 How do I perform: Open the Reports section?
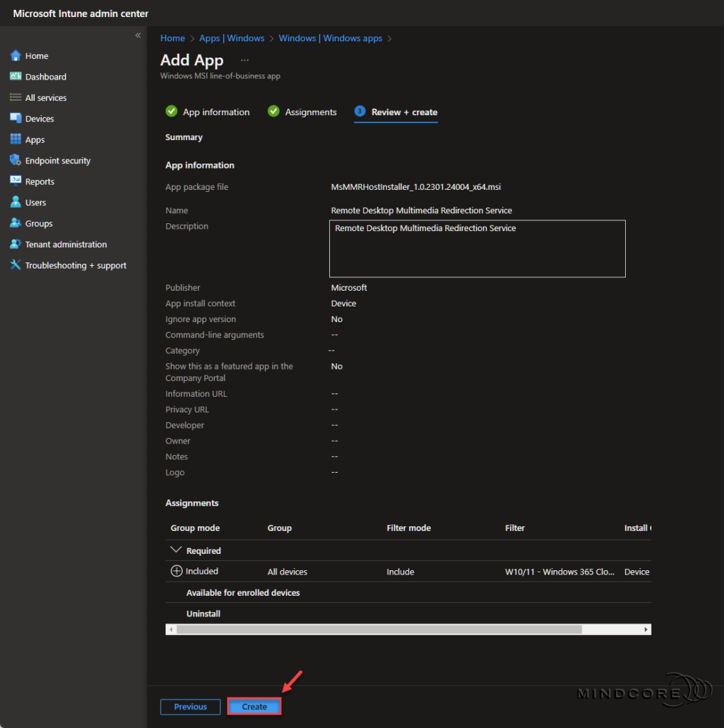pos(40,181)
